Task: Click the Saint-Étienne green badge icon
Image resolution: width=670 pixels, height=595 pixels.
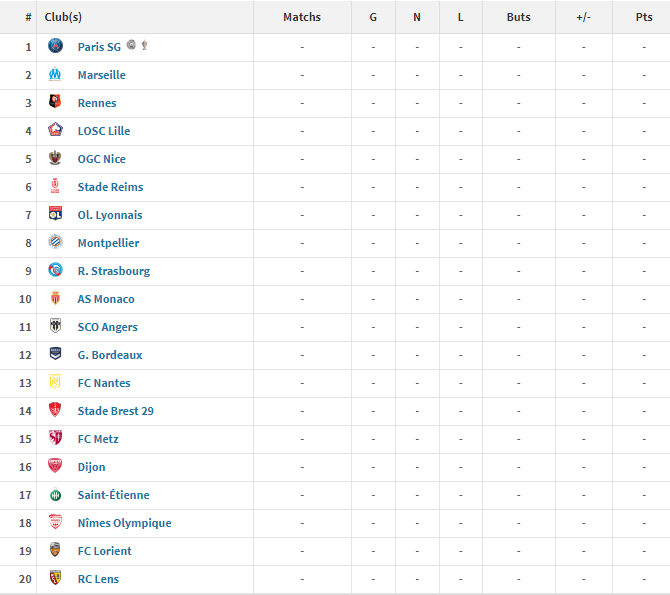Action: 55,495
